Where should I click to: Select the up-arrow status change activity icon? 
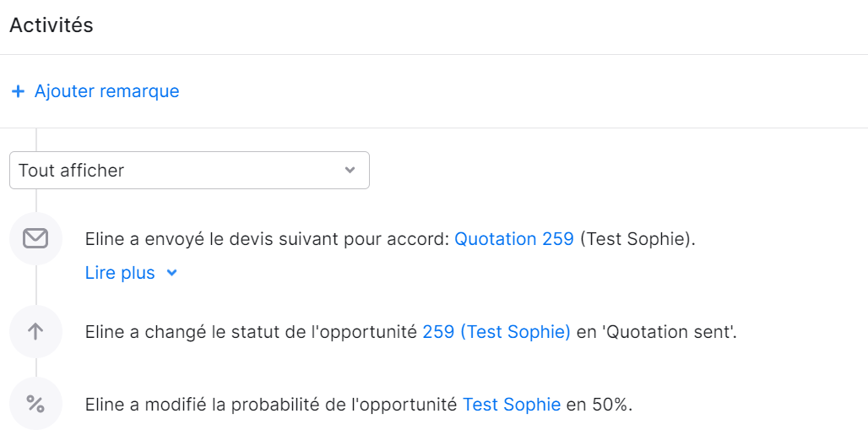pyautogui.click(x=35, y=331)
